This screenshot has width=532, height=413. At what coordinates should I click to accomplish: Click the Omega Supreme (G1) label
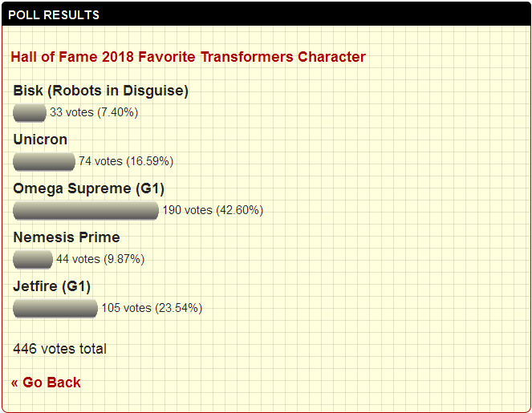pyautogui.click(x=89, y=188)
